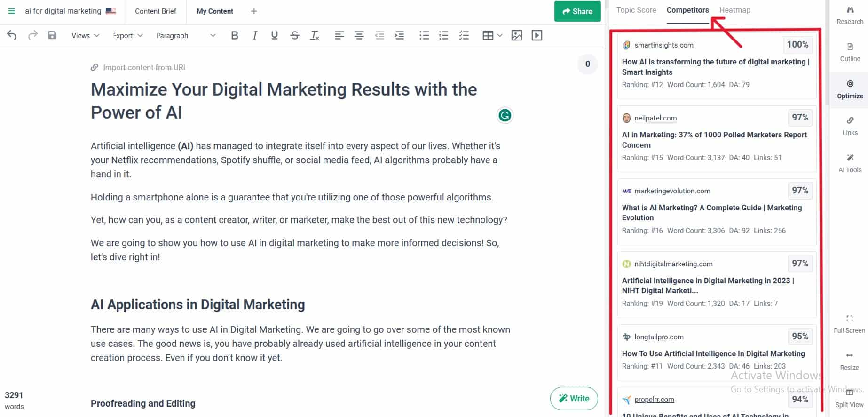This screenshot has width=868, height=417.
Task: Switch to the Content Brief tab
Action: click(x=155, y=11)
